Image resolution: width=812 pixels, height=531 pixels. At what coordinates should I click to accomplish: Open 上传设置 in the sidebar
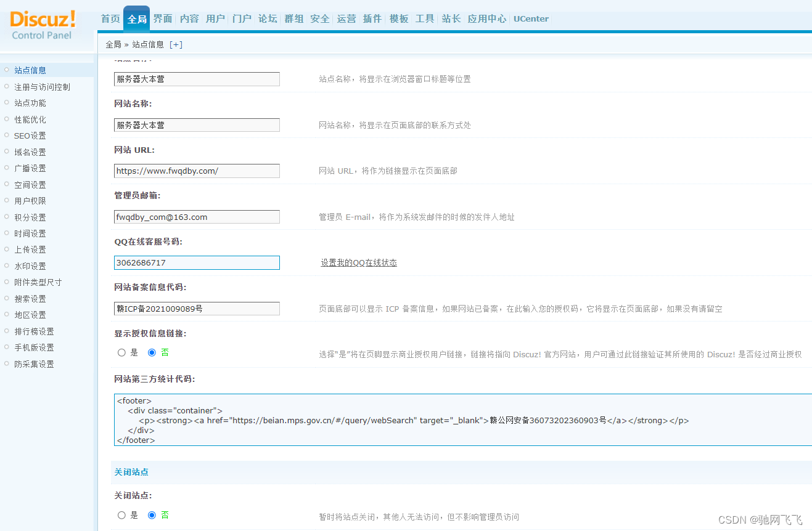30,249
